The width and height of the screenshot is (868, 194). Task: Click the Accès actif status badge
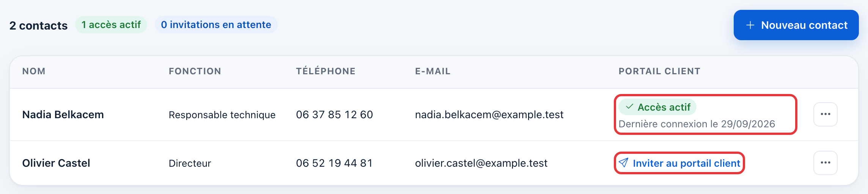click(657, 107)
